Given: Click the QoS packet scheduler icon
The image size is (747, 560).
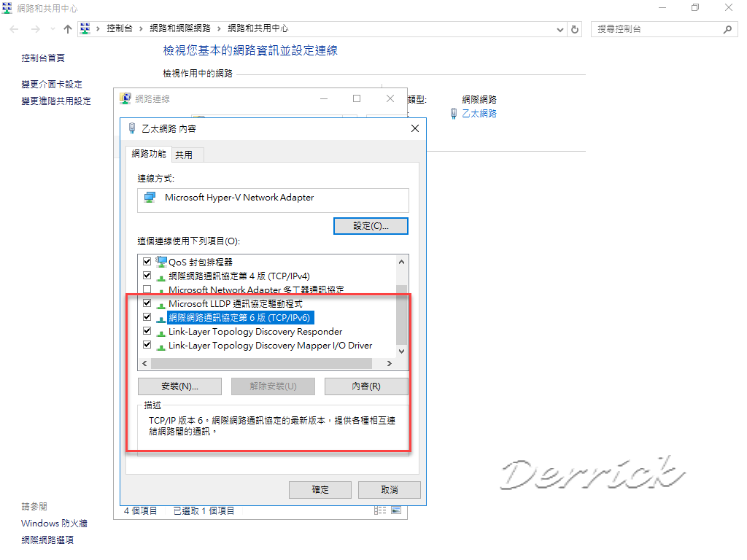Looking at the screenshot, I should click(x=161, y=262).
